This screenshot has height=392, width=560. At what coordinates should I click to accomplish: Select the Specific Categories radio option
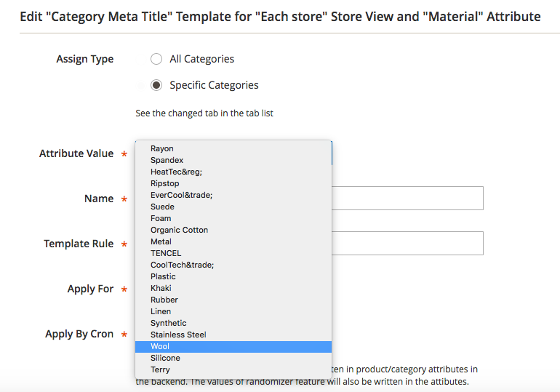click(x=156, y=85)
